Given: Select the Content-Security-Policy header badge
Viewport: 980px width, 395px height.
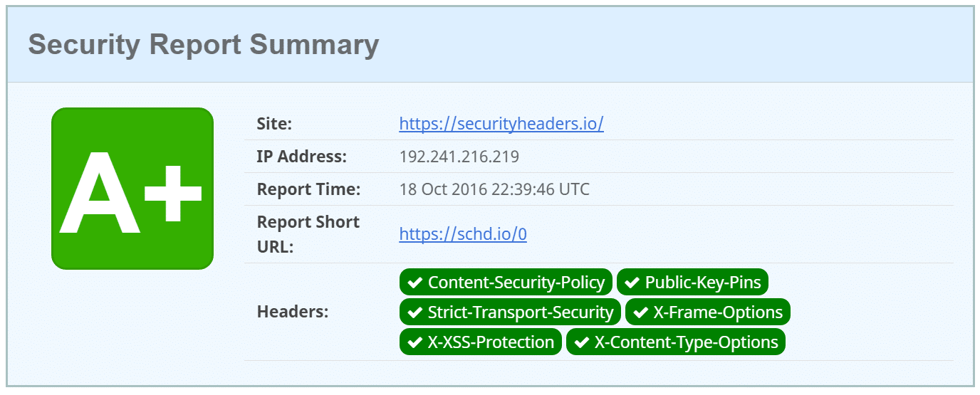Looking at the screenshot, I should [x=506, y=283].
